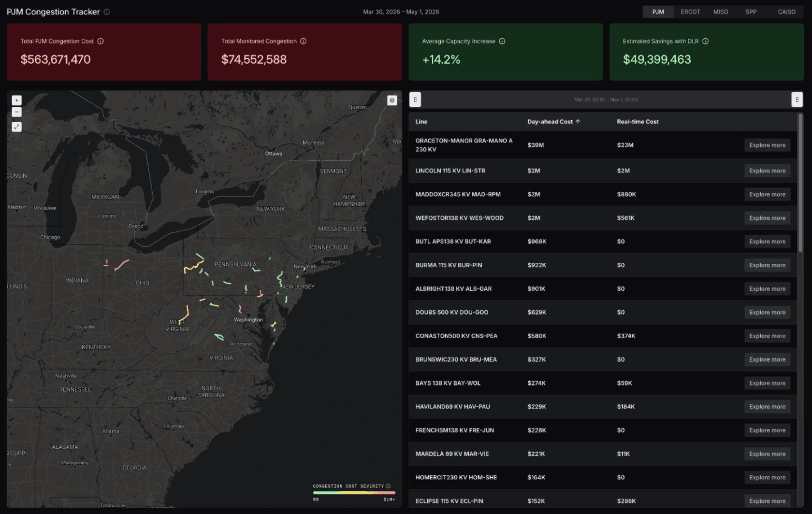The image size is (812, 514).
Task: Click the table's vertical scrollbar
Action: [x=800, y=183]
